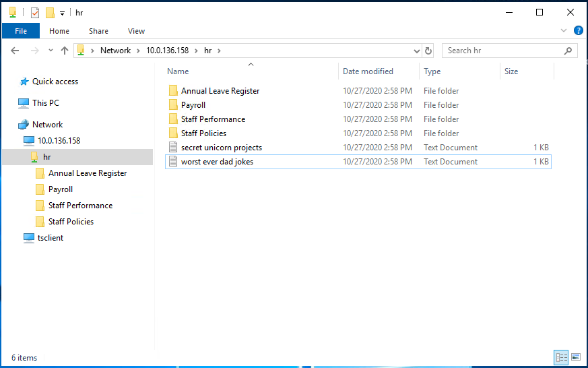The image size is (588, 368).
Task: Open the Customize Quick Access Toolbar dropdown
Action: coord(62,13)
